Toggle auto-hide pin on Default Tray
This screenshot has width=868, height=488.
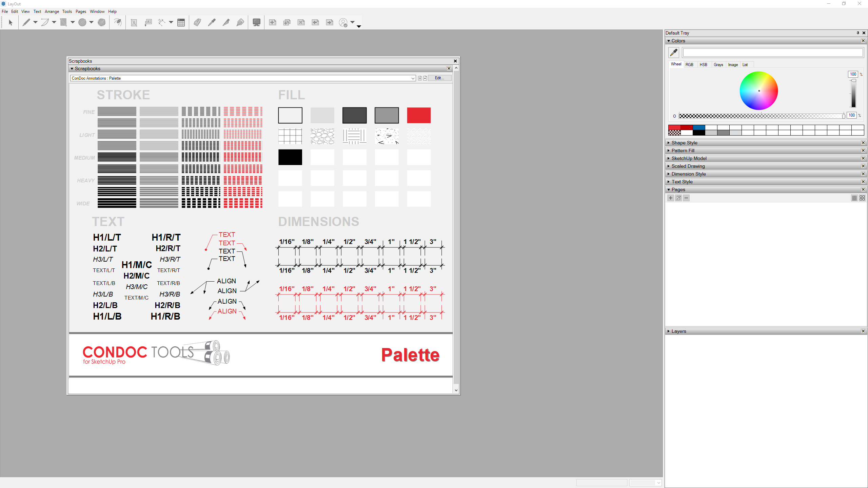click(858, 33)
